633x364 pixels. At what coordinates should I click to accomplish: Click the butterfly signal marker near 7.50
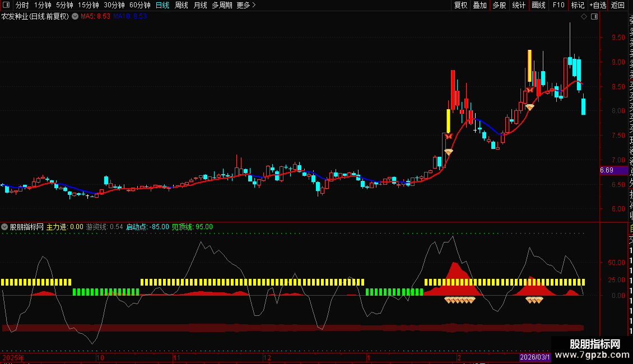click(x=449, y=137)
